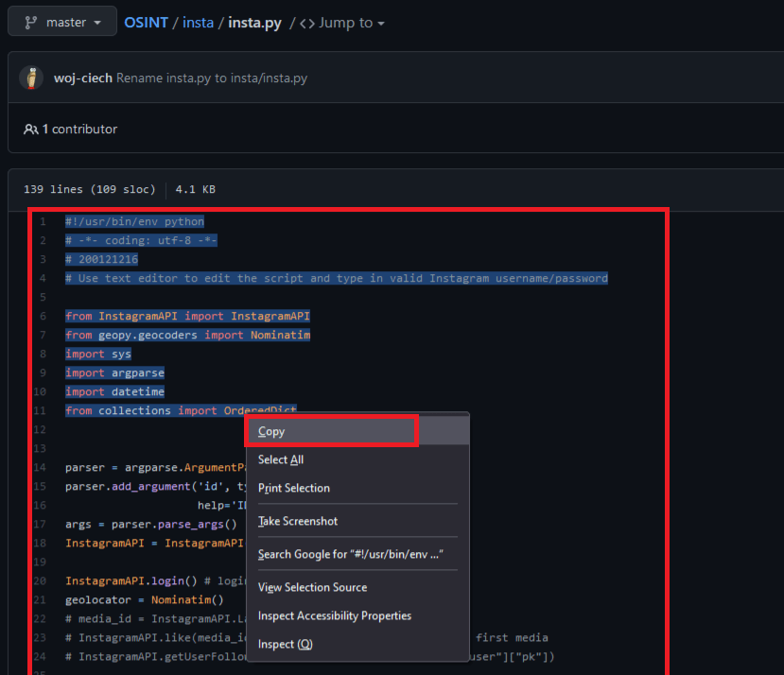Click the 'parser.add_argument' code line
This screenshot has width=784, height=675.
pos(155,487)
